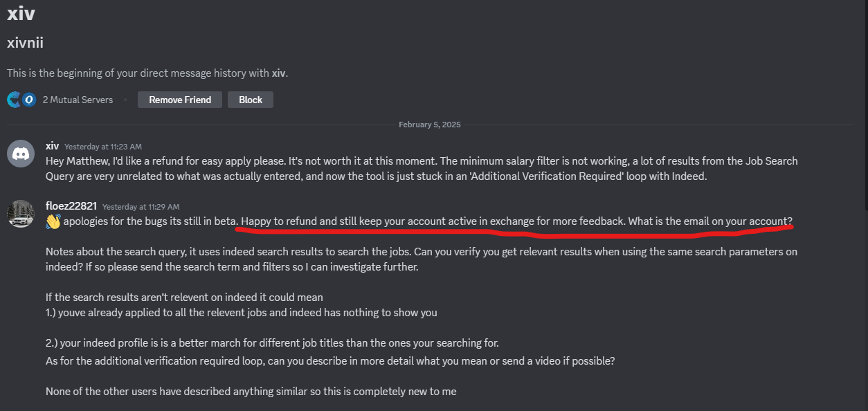Click the red-underlined refund sentence

click(515, 220)
